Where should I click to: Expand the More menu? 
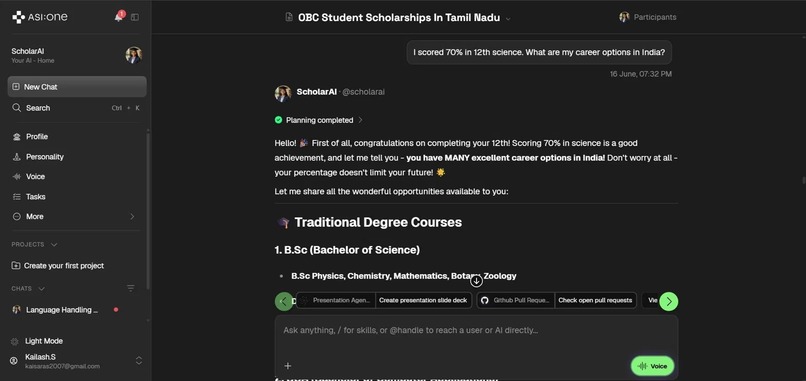(74, 216)
